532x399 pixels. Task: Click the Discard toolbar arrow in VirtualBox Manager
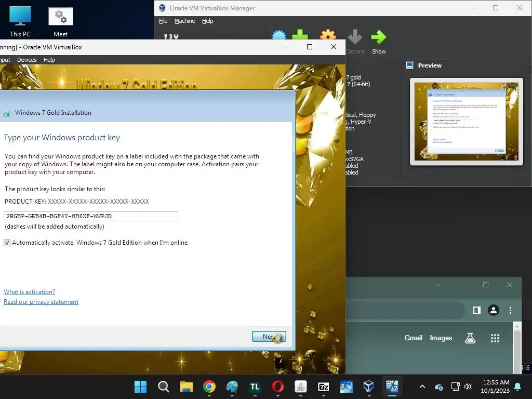[355, 42]
